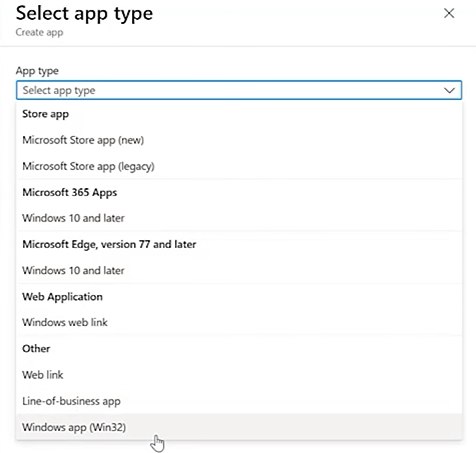Image resolution: width=476 pixels, height=453 pixels.
Task: Close the Select app type pane
Action: tap(449, 13)
